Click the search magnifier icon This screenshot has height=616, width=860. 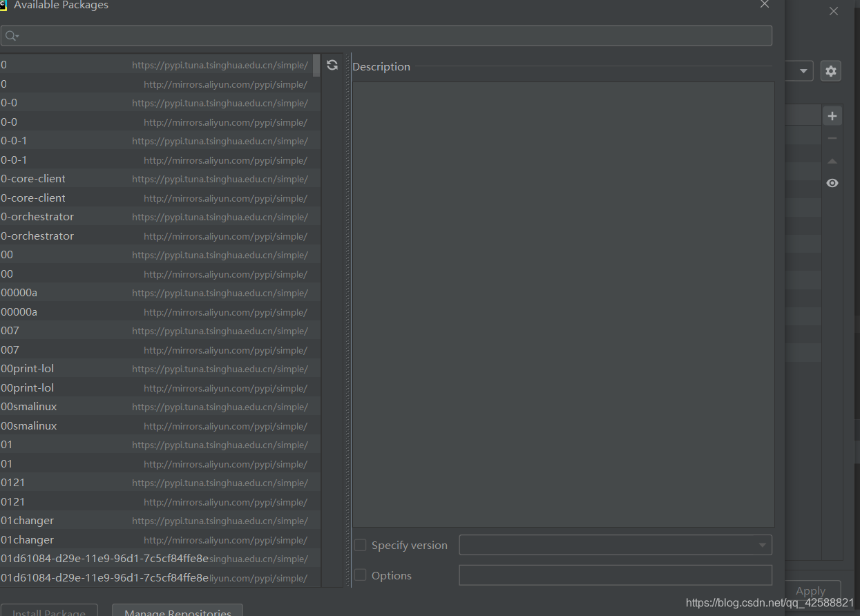12,36
